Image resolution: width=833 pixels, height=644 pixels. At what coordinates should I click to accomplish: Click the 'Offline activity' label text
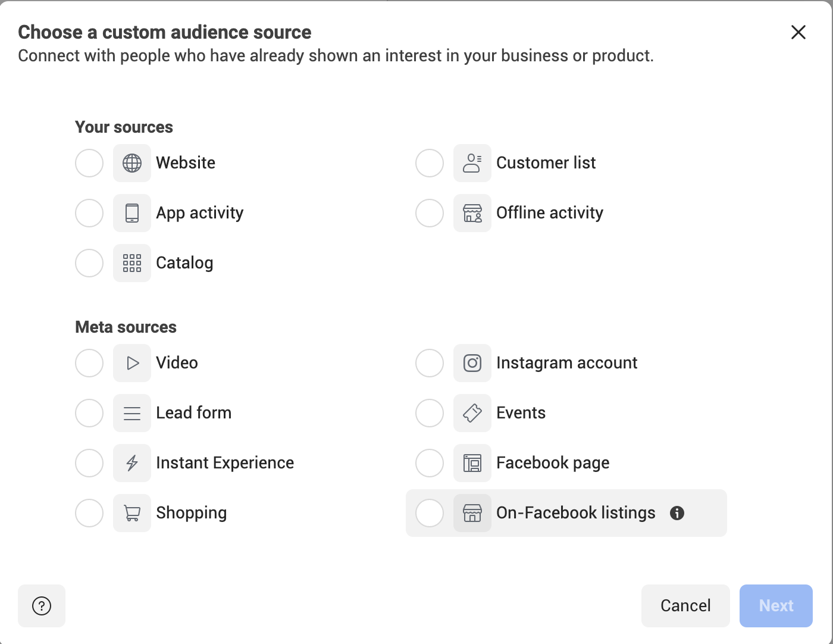550,213
